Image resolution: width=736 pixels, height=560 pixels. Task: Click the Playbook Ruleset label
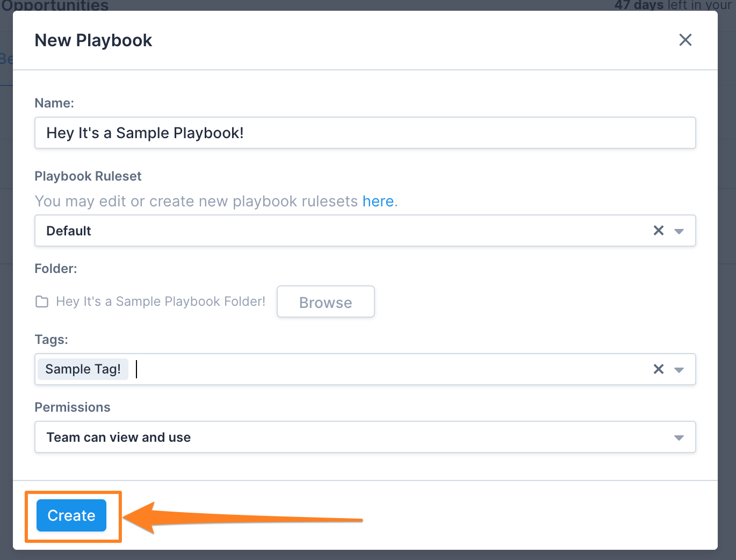pos(88,176)
